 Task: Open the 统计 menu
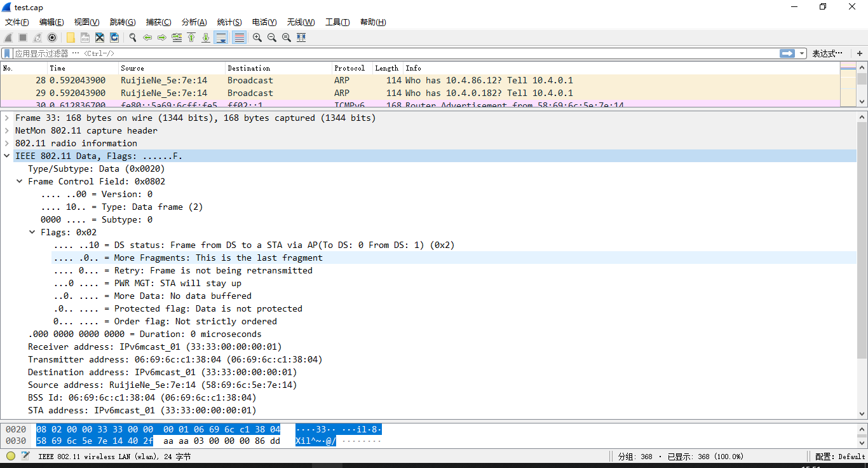pos(229,22)
